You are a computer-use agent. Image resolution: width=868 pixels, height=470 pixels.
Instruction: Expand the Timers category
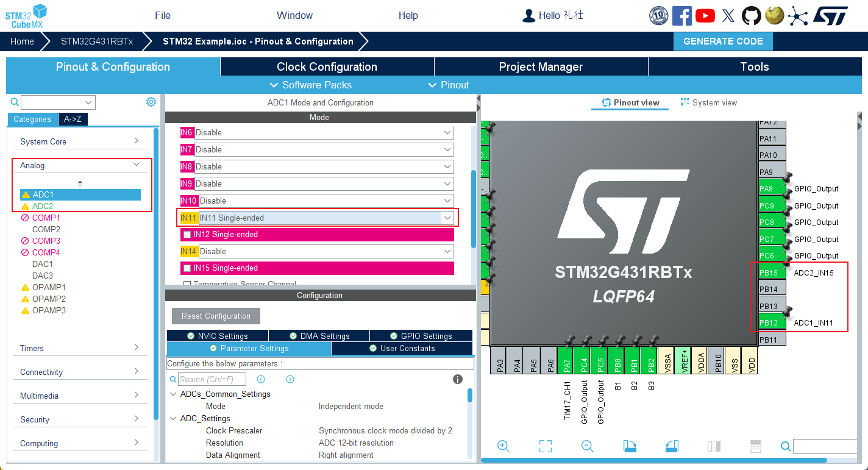80,348
